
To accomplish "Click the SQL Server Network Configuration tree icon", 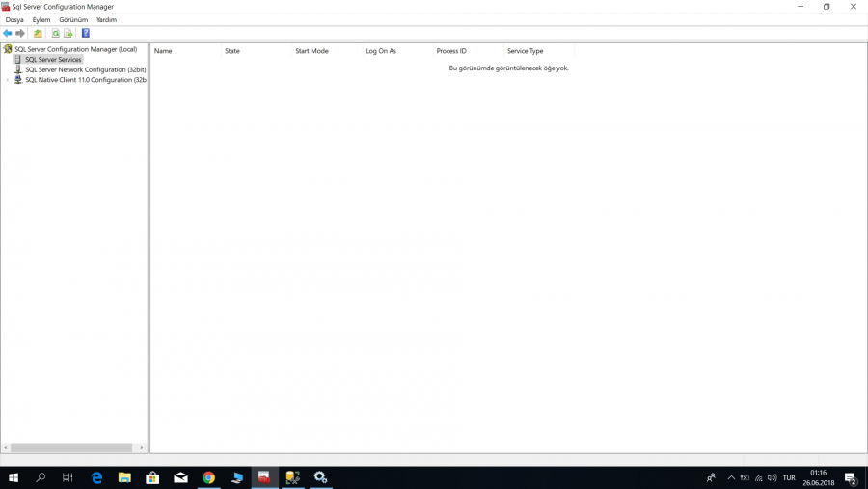I will tap(17, 69).
